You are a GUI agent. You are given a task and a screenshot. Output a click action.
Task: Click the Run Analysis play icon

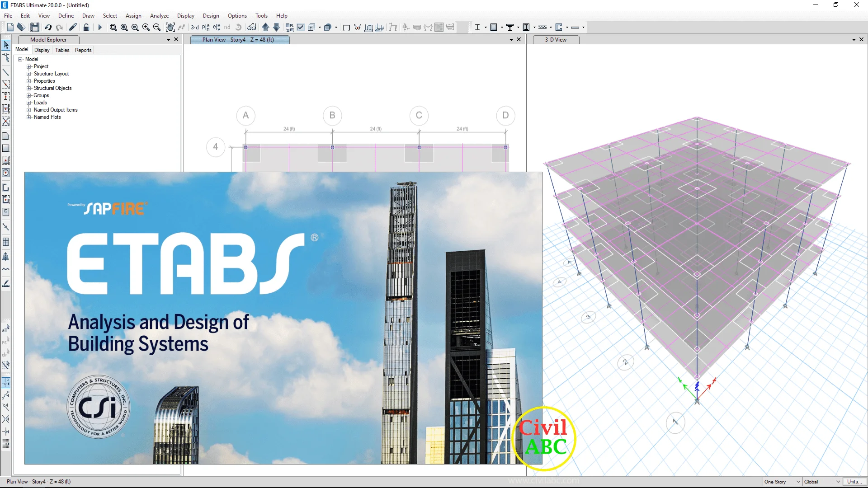click(100, 27)
